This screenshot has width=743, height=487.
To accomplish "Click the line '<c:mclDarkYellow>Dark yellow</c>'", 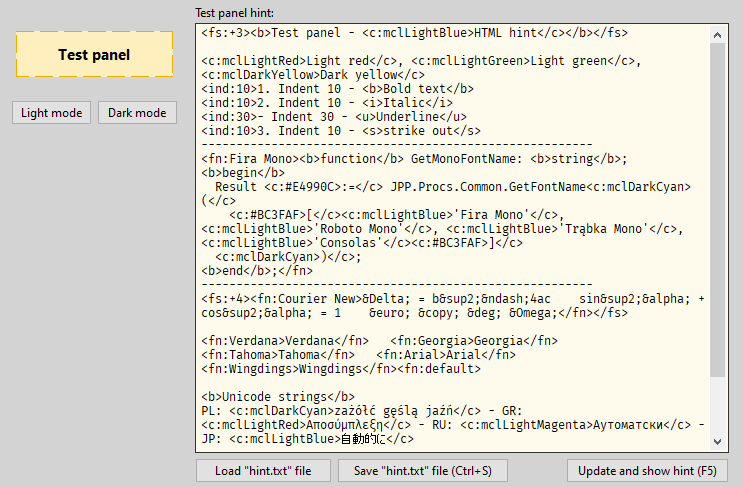I will point(313,75).
